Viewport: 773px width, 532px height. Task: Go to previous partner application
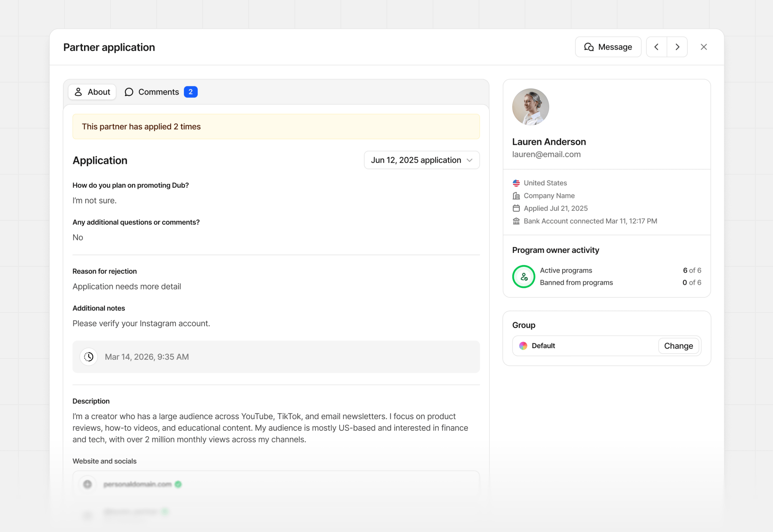(x=657, y=47)
